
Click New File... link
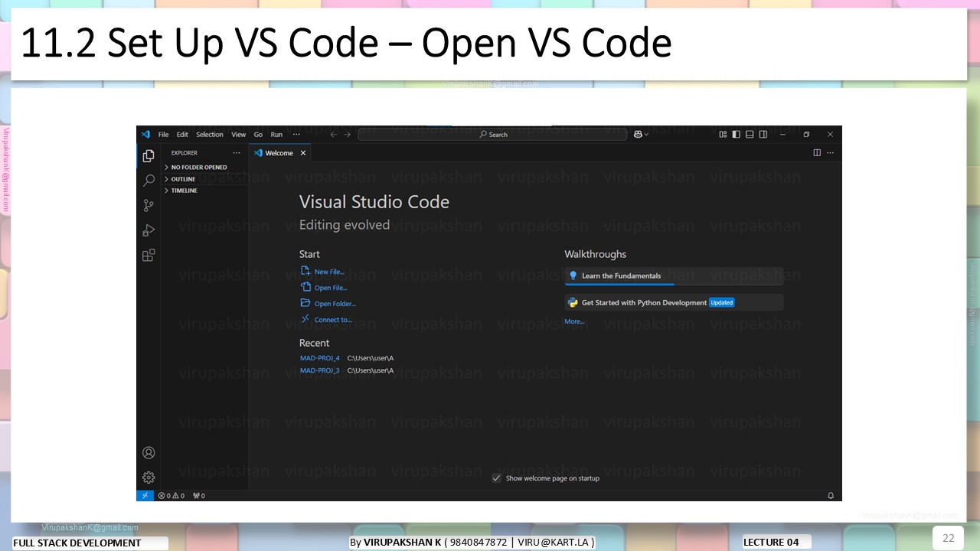329,272
